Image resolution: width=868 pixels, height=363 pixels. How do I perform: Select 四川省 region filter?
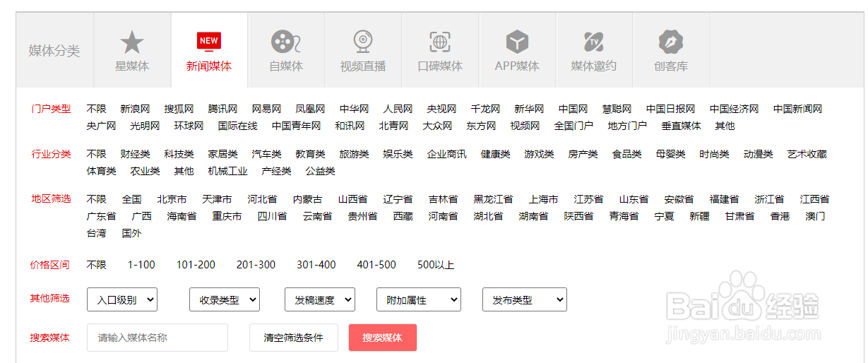click(x=272, y=216)
